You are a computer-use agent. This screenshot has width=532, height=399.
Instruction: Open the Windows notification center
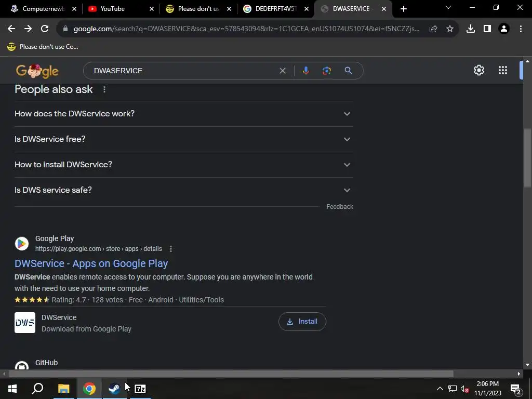coord(516,389)
